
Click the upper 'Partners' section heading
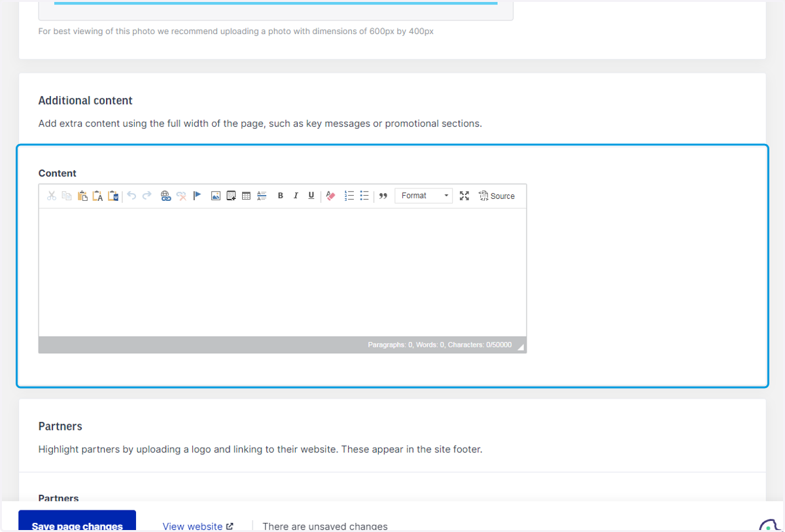click(x=60, y=427)
